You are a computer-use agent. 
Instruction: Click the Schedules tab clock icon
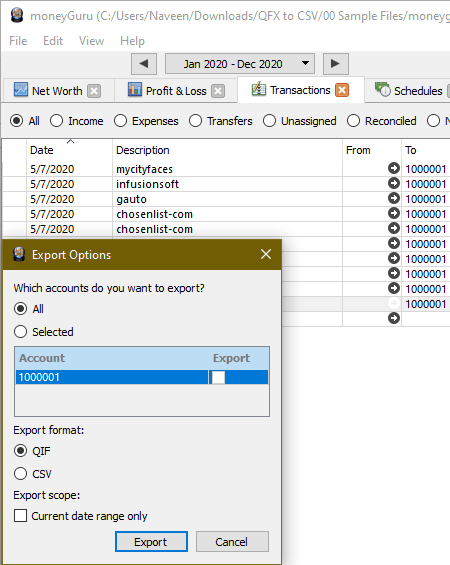click(x=382, y=90)
